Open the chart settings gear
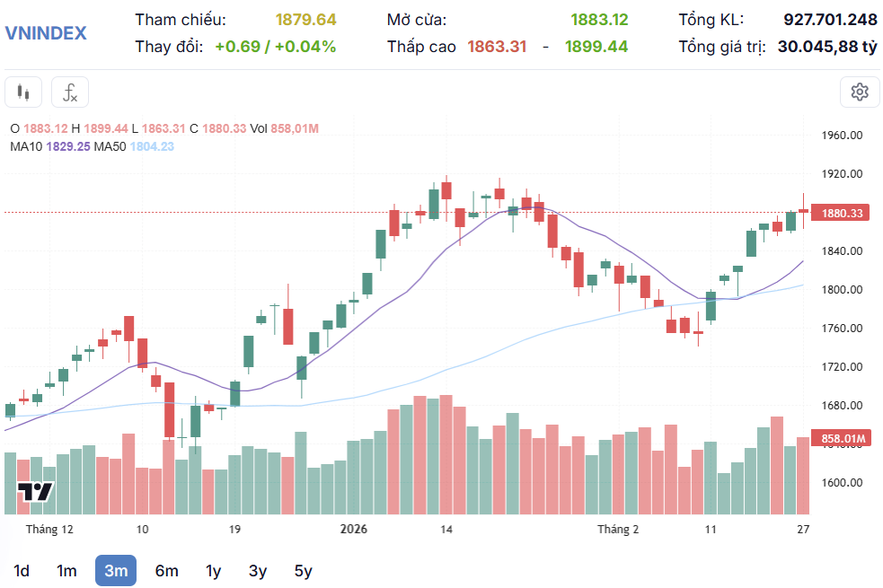883x588 pixels. point(859,92)
